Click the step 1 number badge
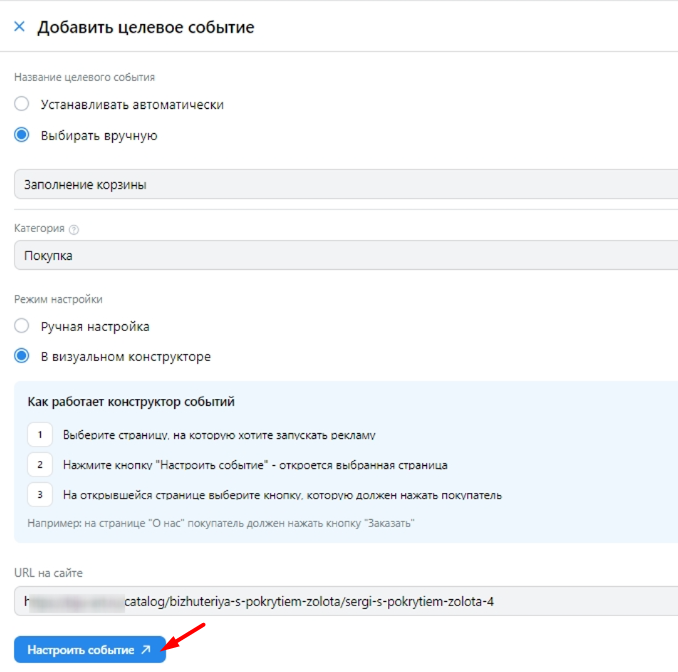Viewport: 678px width, 672px height. click(x=40, y=435)
